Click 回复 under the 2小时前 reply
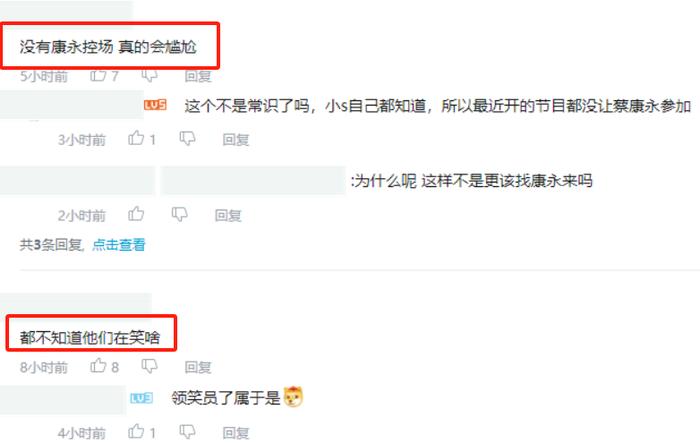 tap(228, 216)
